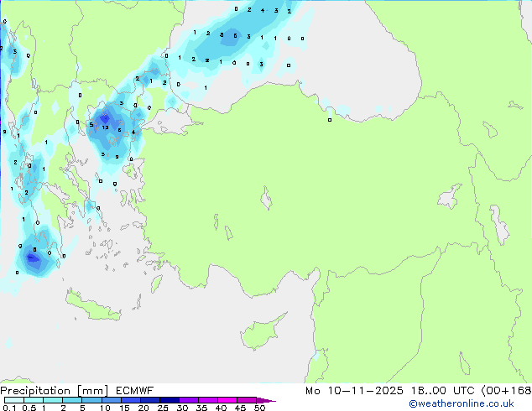532x411 pixels.
Task: Click the 'Mo 10-11-2025' date label
Action: (x=354, y=391)
